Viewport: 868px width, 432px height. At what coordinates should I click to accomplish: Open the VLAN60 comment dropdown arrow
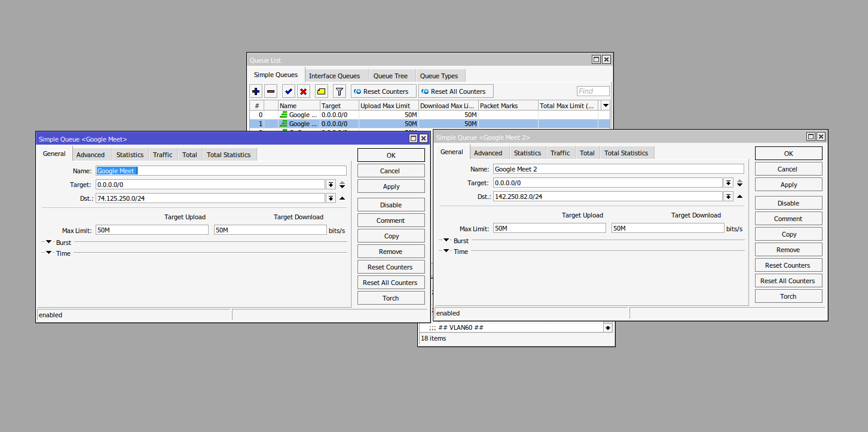pyautogui.click(x=608, y=328)
